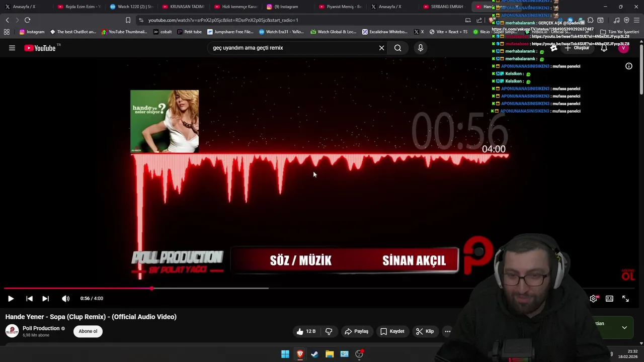Like the video with 12 B
Viewport: 644px width, 362px height.
click(306, 331)
